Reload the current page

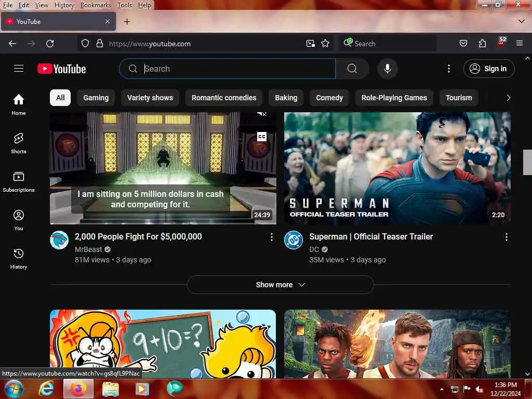tap(50, 44)
